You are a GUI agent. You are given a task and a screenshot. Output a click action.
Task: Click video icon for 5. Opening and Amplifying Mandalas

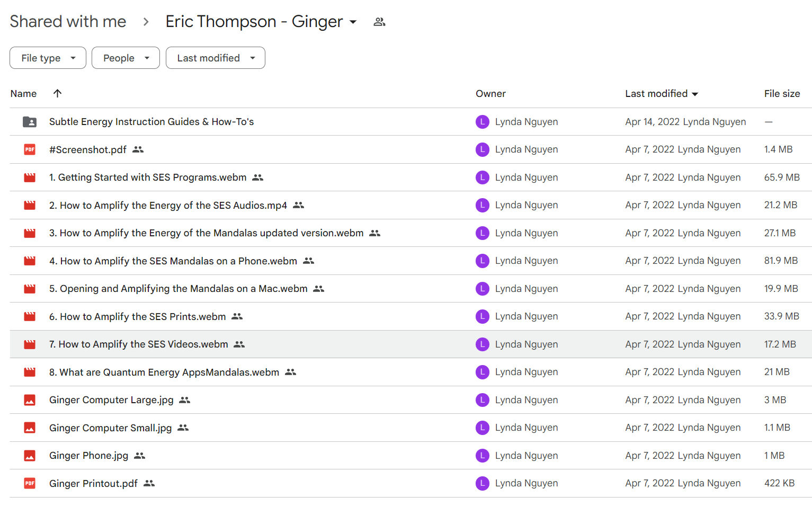tap(30, 289)
